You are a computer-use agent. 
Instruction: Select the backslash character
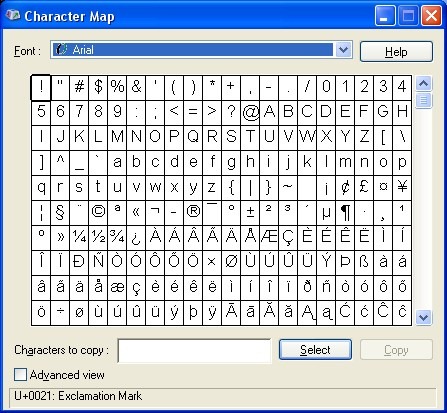pyautogui.click(x=402, y=137)
